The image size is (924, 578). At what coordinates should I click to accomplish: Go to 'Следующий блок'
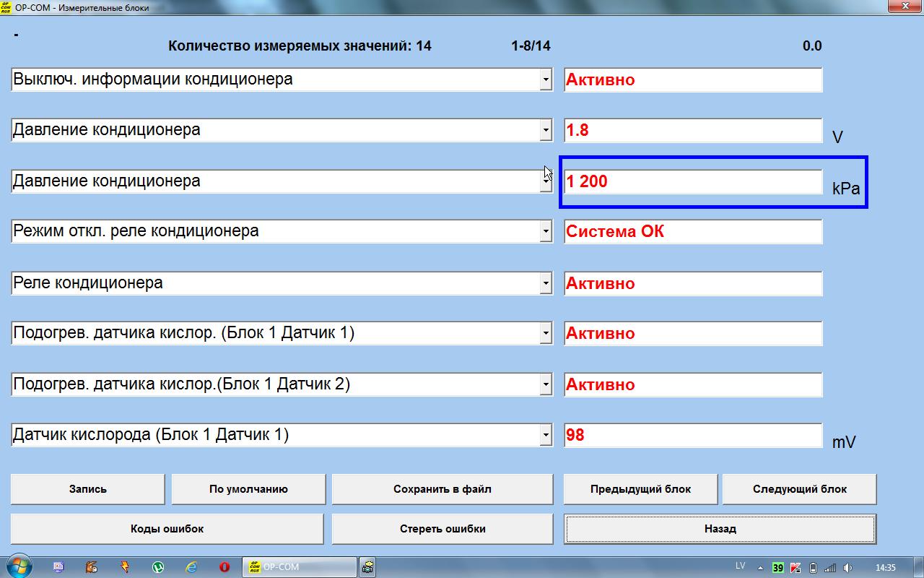(x=799, y=489)
